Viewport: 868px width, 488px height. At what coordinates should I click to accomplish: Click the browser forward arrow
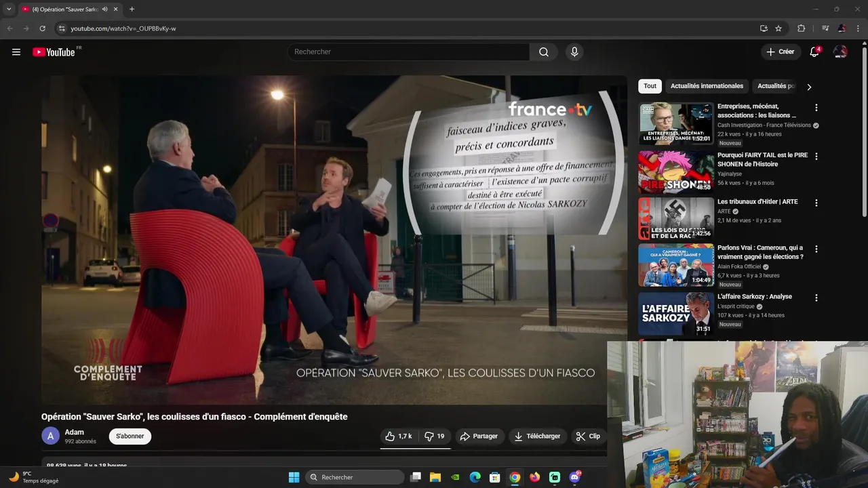(26, 28)
